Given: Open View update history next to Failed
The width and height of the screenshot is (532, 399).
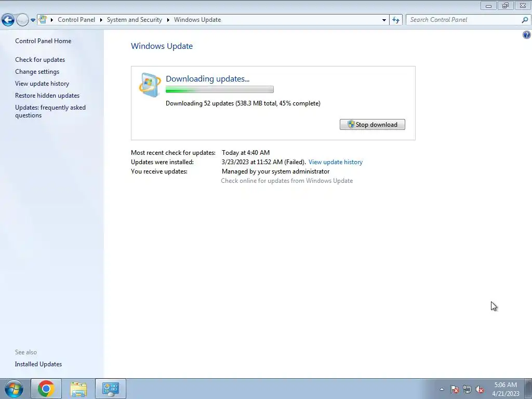Looking at the screenshot, I should pos(336,162).
